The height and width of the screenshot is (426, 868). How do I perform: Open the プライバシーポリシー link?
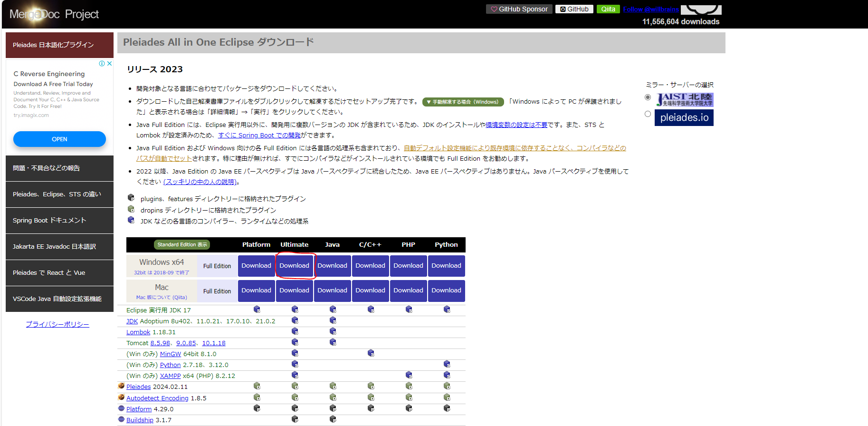coord(57,324)
